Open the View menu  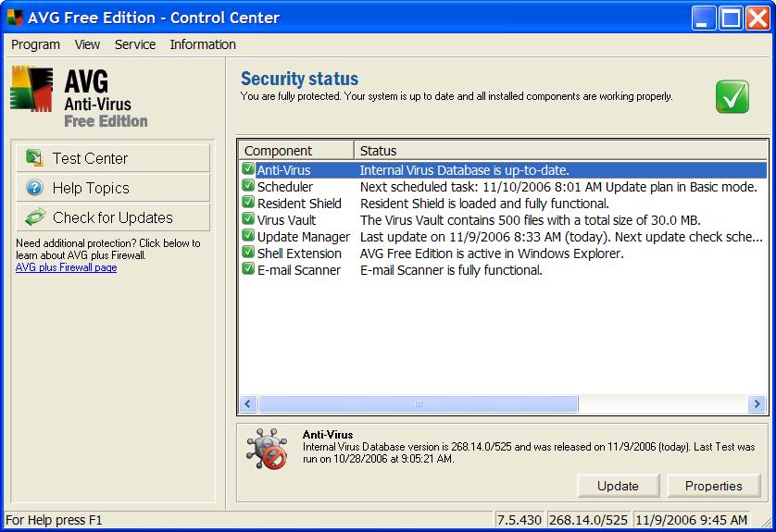[x=88, y=44]
